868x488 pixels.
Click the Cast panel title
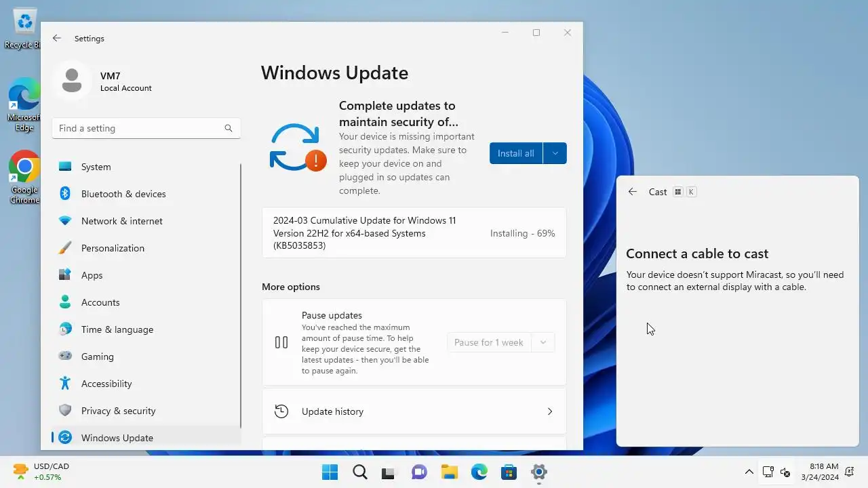coord(658,192)
